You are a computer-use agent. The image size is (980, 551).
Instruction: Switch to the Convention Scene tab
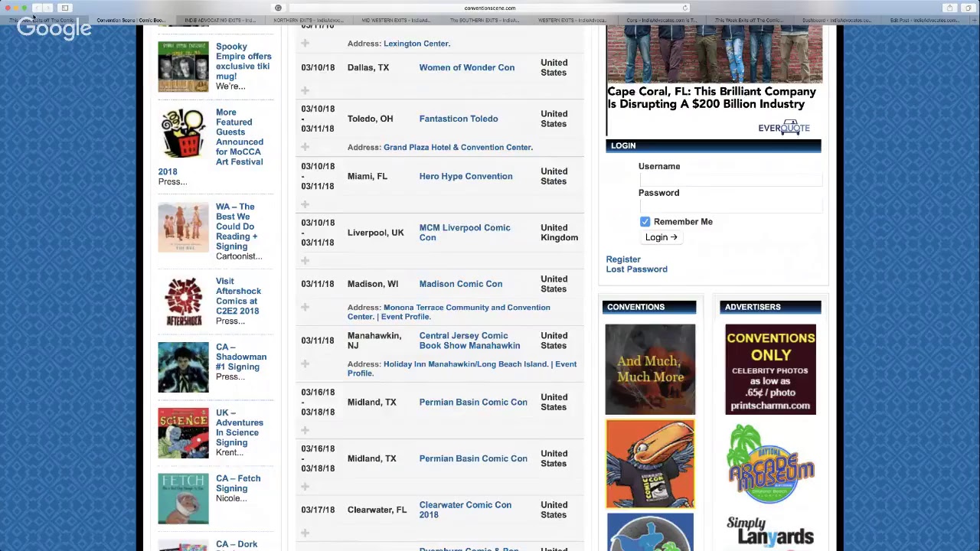click(131, 20)
